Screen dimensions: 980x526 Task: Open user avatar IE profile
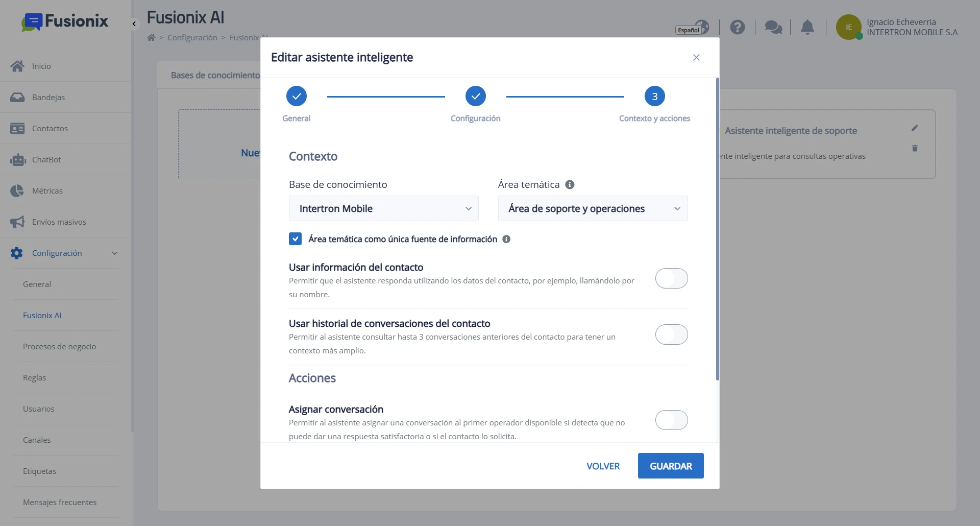849,27
